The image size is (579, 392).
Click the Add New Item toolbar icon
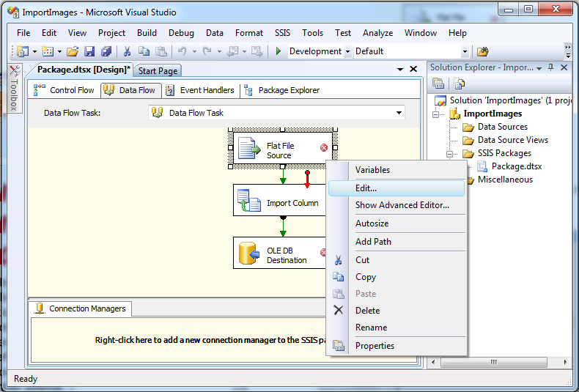click(x=48, y=51)
